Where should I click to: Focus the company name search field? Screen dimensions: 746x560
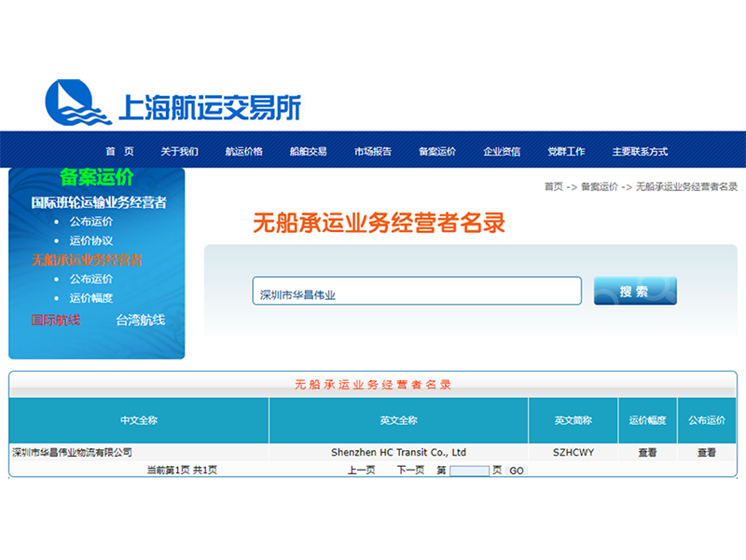(x=417, y=291)
